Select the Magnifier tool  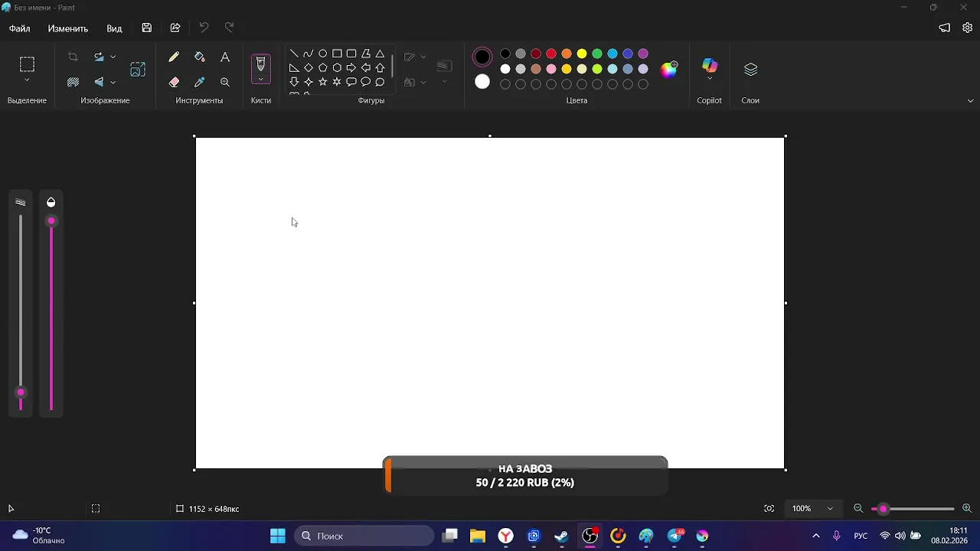pos(225,82)
